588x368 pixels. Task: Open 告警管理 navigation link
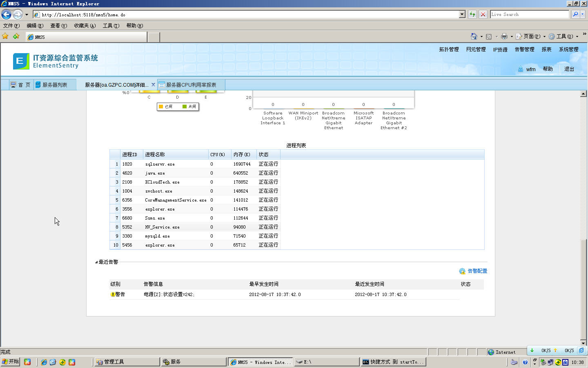524,49
